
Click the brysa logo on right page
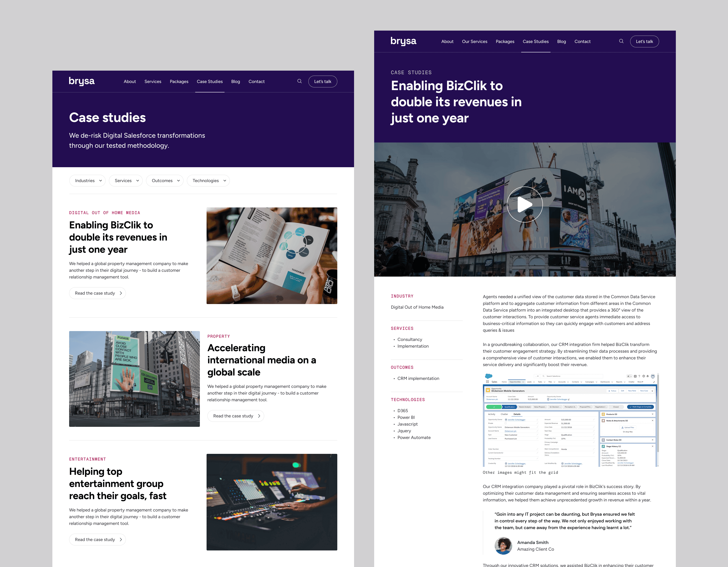(403, 41)
